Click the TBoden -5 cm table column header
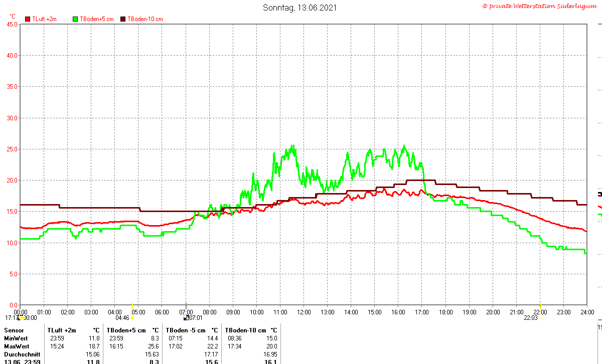602x364 pixels. click(x=186, y=330)
